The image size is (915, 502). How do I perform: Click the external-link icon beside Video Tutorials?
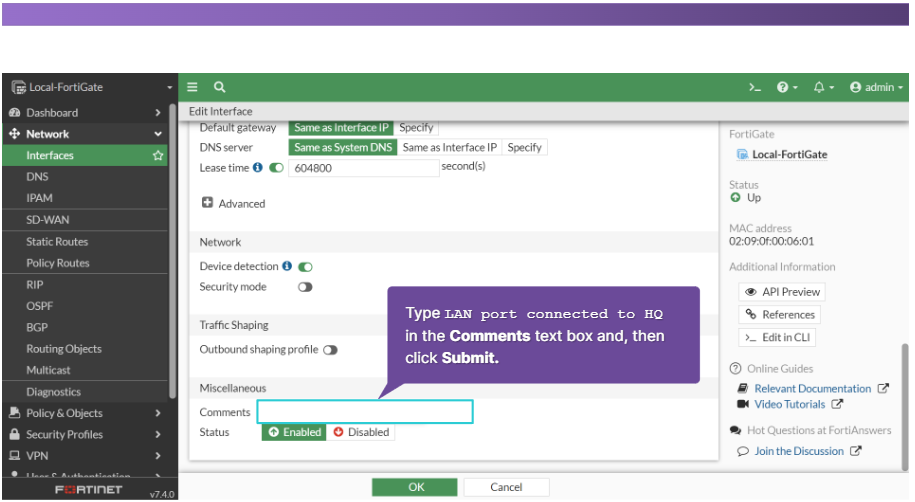[x=837, y=404]
